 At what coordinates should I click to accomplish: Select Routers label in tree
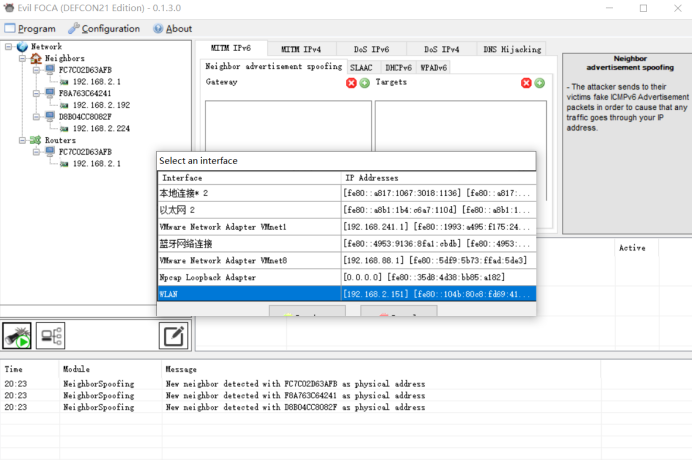(x=60, y=140)
